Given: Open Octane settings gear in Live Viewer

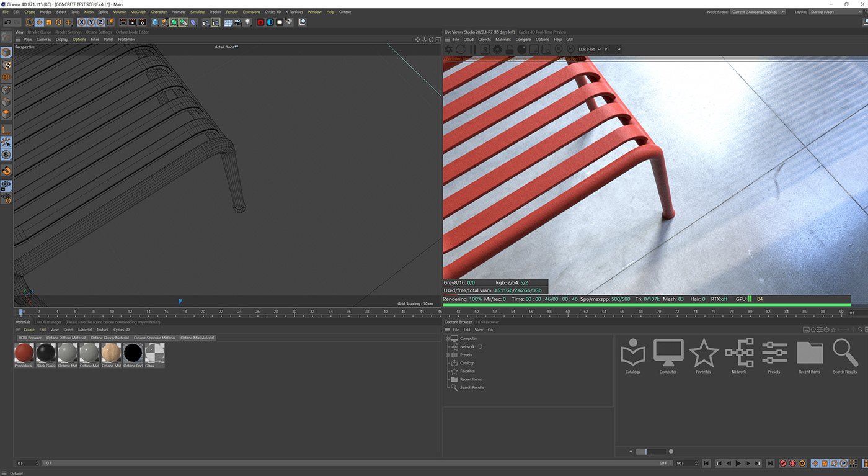Looking at the screenshot, I should [x=497, y=49].
